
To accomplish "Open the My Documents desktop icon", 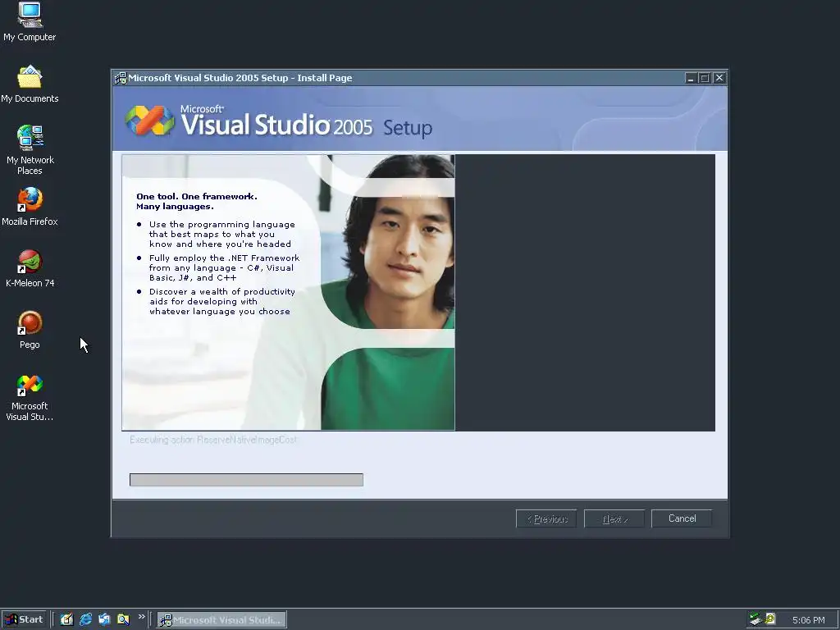I will (30, 84).
